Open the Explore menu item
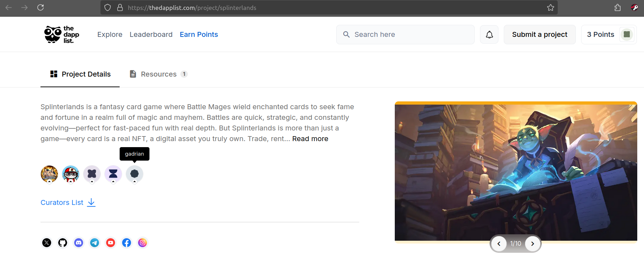This screenshot has height=262, width=644. [110, 34]
